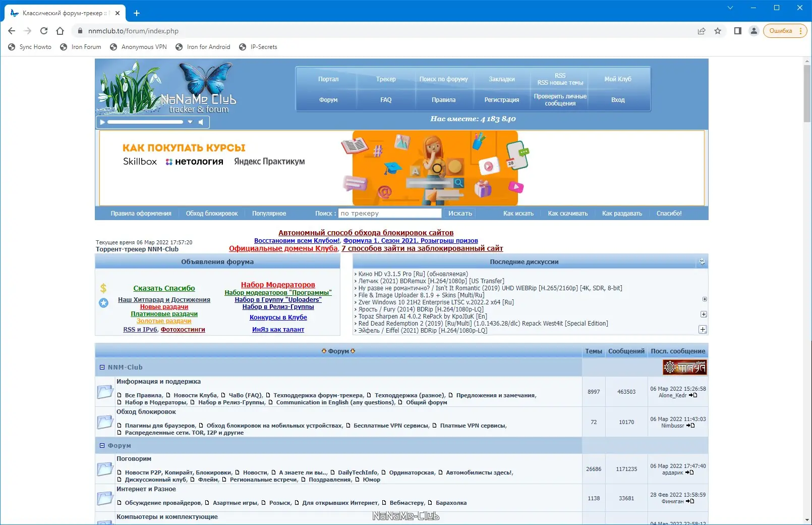Expand discussions with the large bottom plus

coord(703,330)
